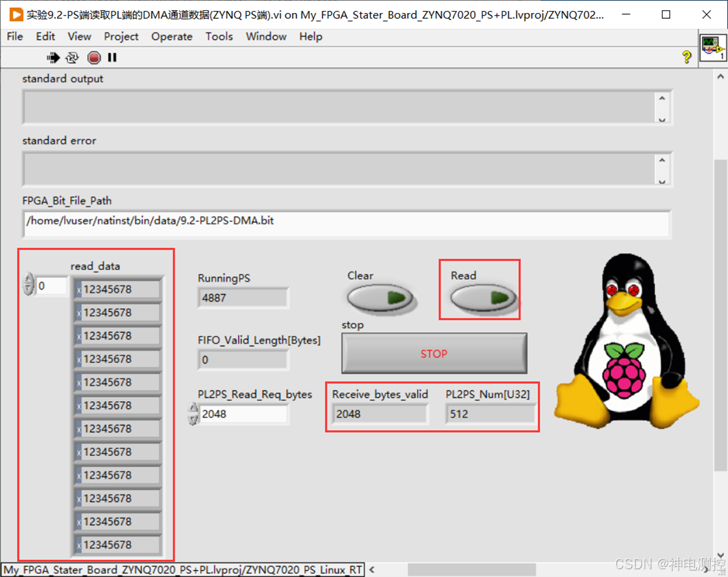Click the FIFO_Valid_Length indicator showing 0
The image size is (728, 577).
[243, 360]
